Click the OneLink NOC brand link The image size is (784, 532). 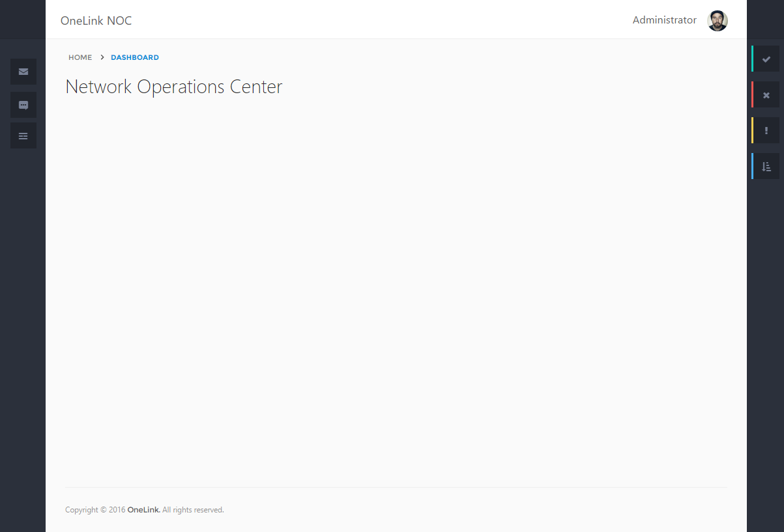click(96, 20)
